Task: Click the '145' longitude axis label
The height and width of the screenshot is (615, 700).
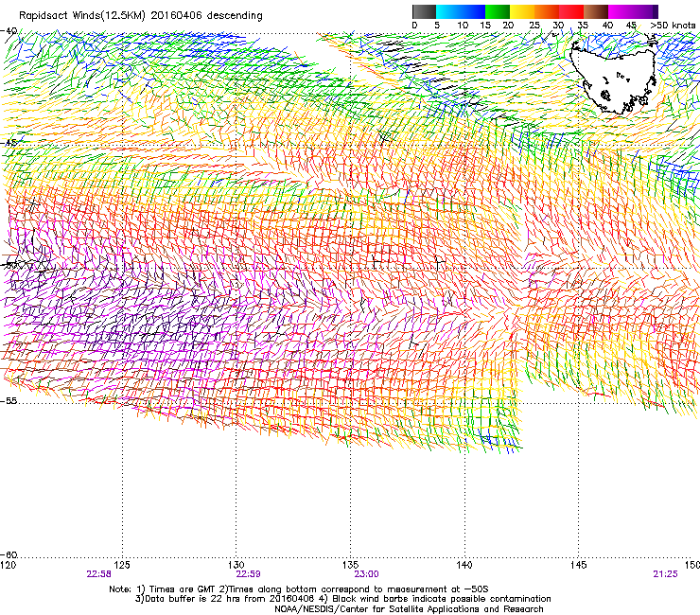Action: click(x=579, y=566)
